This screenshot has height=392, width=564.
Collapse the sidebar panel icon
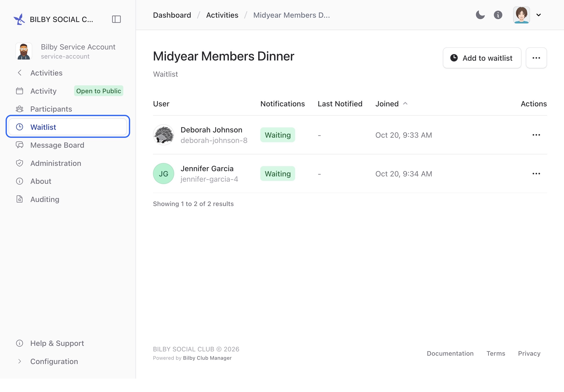(x=116, y=19)
